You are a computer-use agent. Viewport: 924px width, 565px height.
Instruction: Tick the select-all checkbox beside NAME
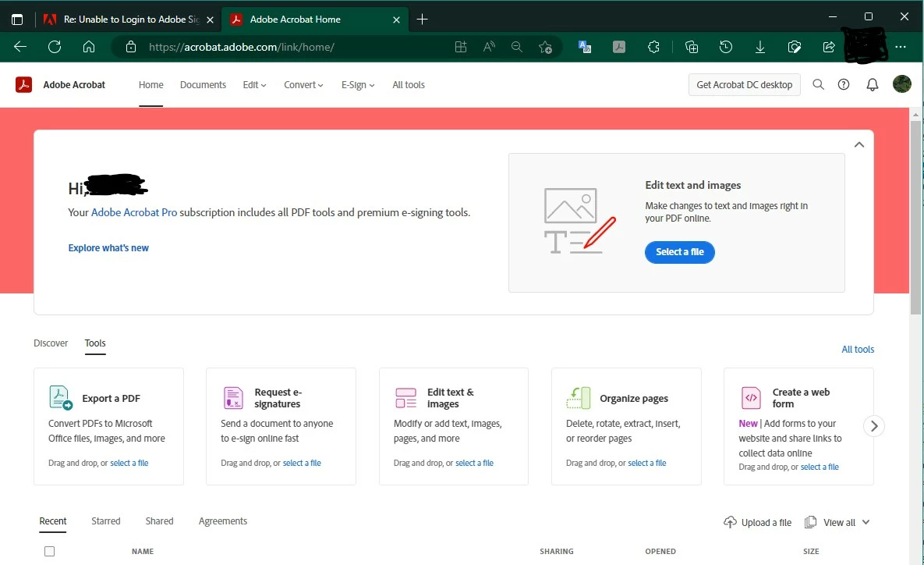tap(49, 552)
